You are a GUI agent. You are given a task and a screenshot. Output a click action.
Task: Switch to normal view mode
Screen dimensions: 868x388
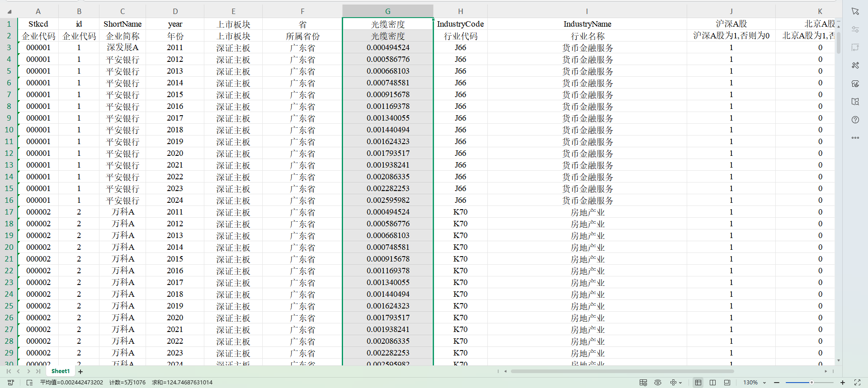point(698,383)
